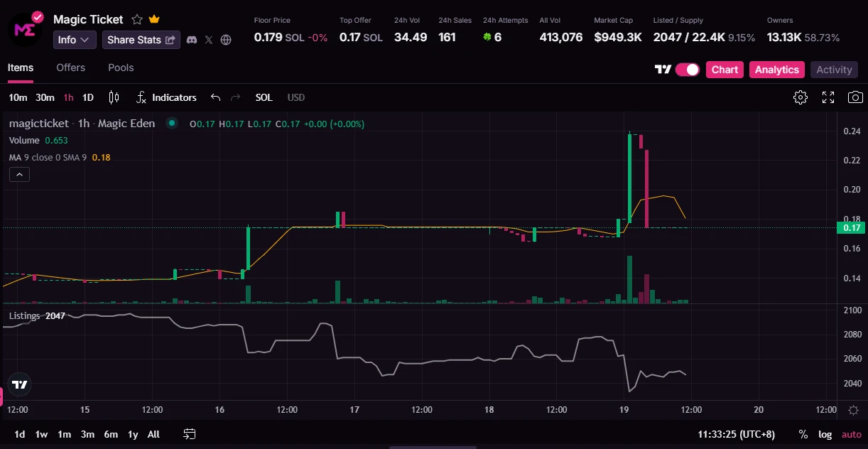This screenshot has height=449, width=868.
Task: Click the Share Stats button
Action: click(x=141, y=40)
